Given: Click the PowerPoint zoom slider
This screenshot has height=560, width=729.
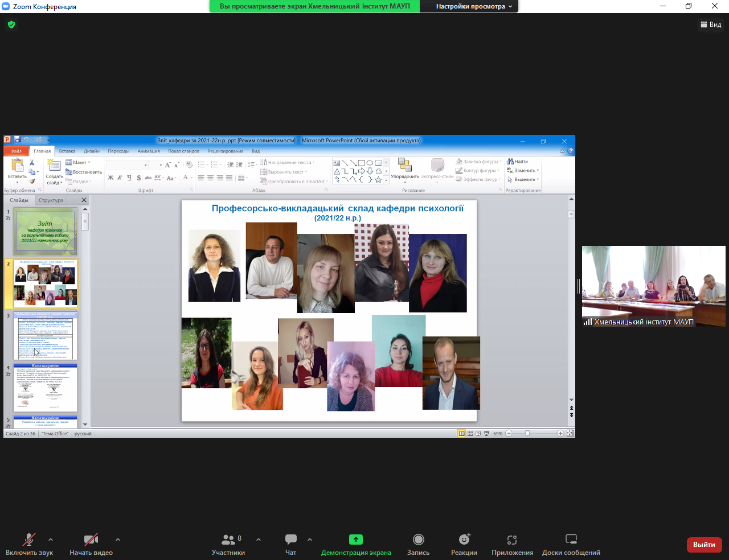Looking at the screenshot, I should coord(527,434).
